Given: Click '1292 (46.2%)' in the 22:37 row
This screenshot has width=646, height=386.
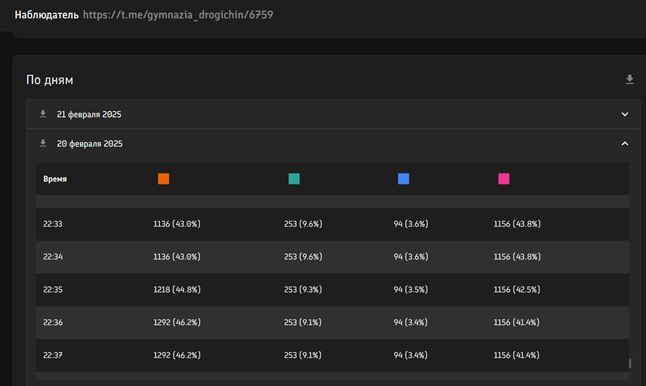Looking at the screenshot, I should click(x=177, y=355).
